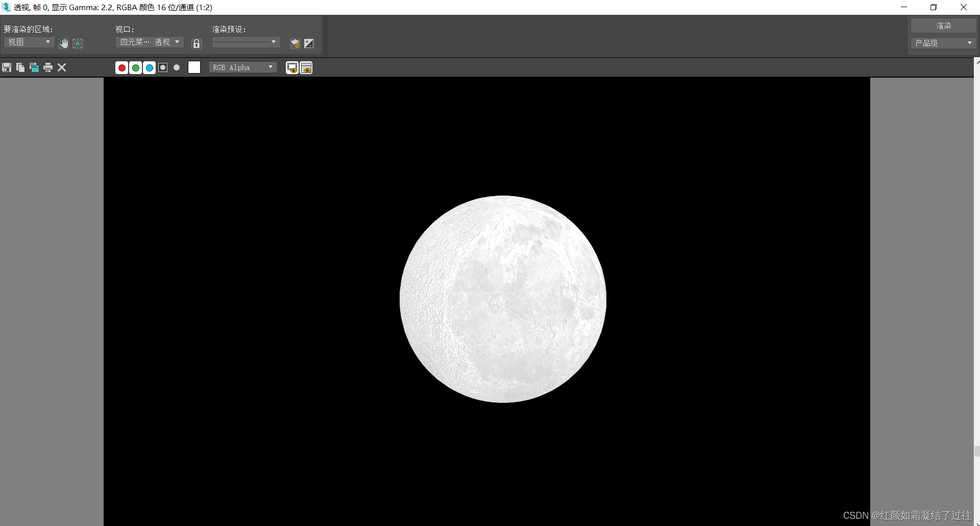Open the RGB Alpha channel dropdown
Image resolution: width=980 pixels, height=526 pixels.
[x=243, y=67]
